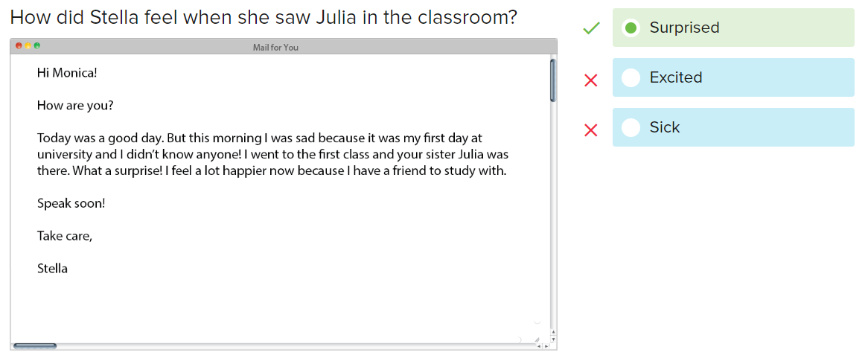The height and width of the screenshot is (358, 868).
Task: Click the scroll right arrow in mail window
Action: (x=546, y=346)
